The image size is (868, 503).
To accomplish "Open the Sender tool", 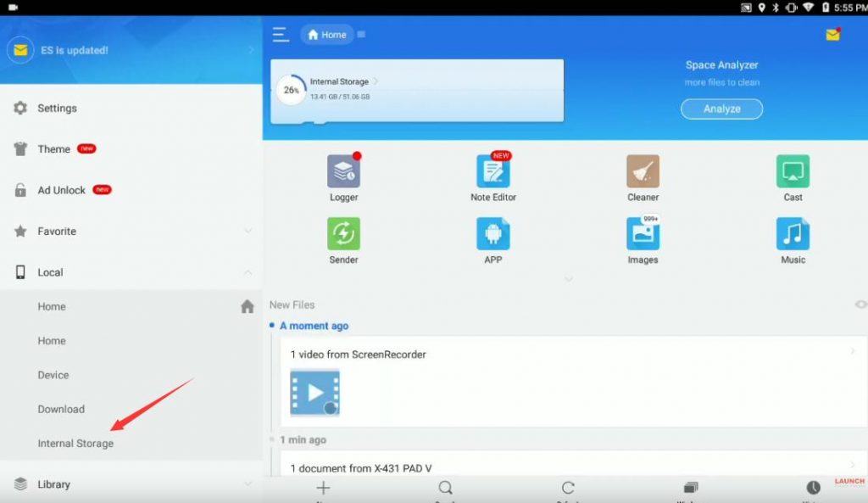I will click(343, 234).
